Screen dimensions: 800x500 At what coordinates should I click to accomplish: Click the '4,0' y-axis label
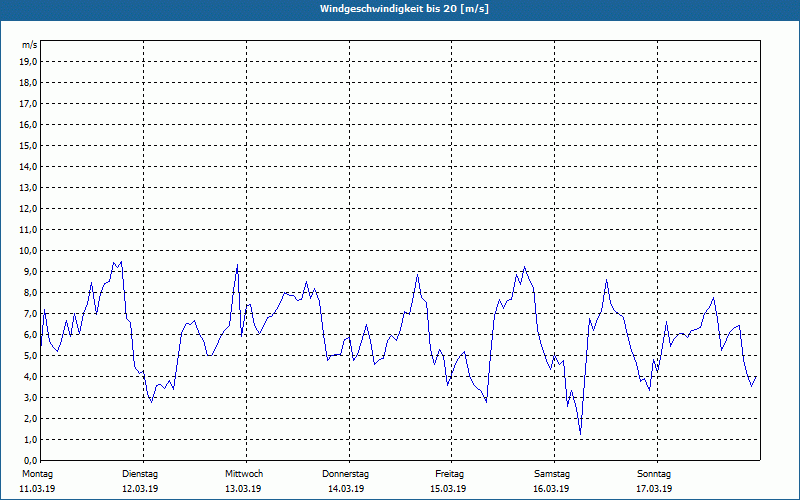tap(30, 377)
